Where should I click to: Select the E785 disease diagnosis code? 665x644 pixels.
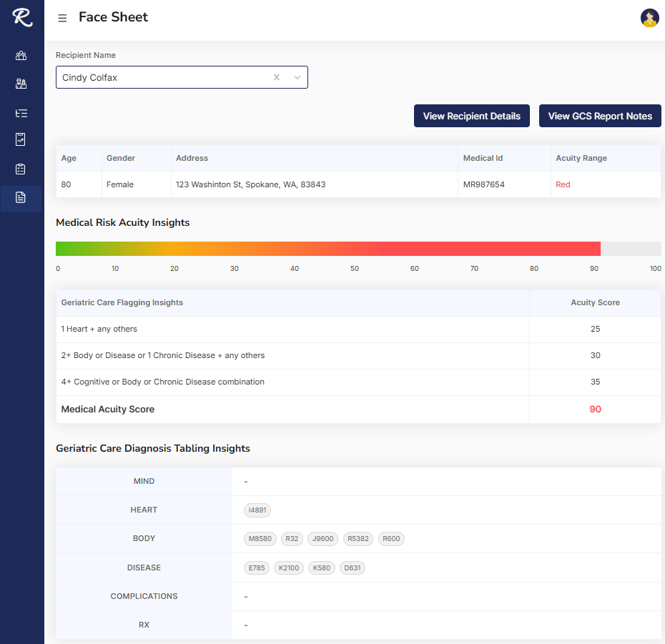coord(257,568)
